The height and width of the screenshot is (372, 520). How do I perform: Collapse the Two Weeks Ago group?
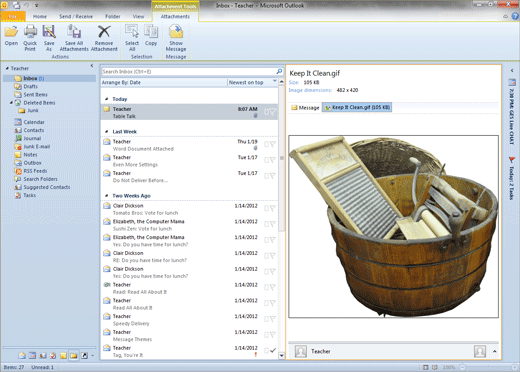click(107, 196)
